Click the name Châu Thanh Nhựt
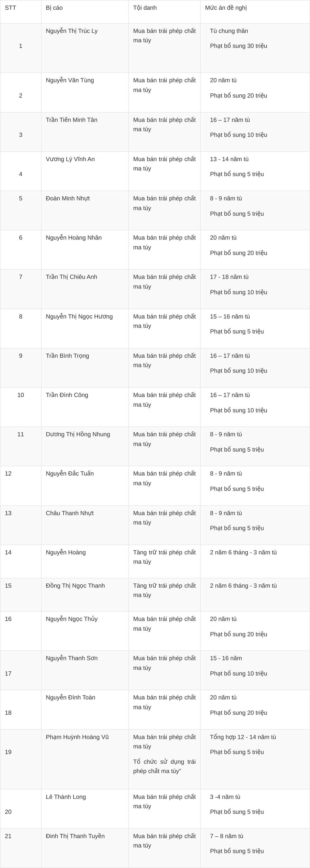 point(70,513)
